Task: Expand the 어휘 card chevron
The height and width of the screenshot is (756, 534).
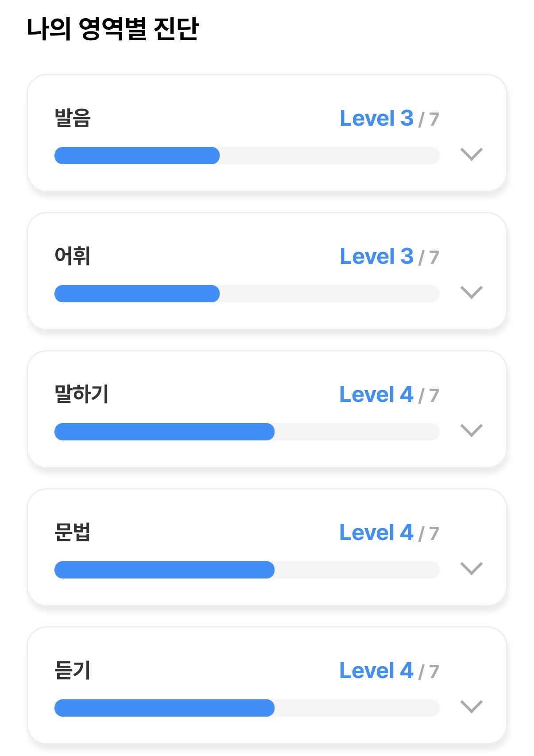Action: pos(472,292)
